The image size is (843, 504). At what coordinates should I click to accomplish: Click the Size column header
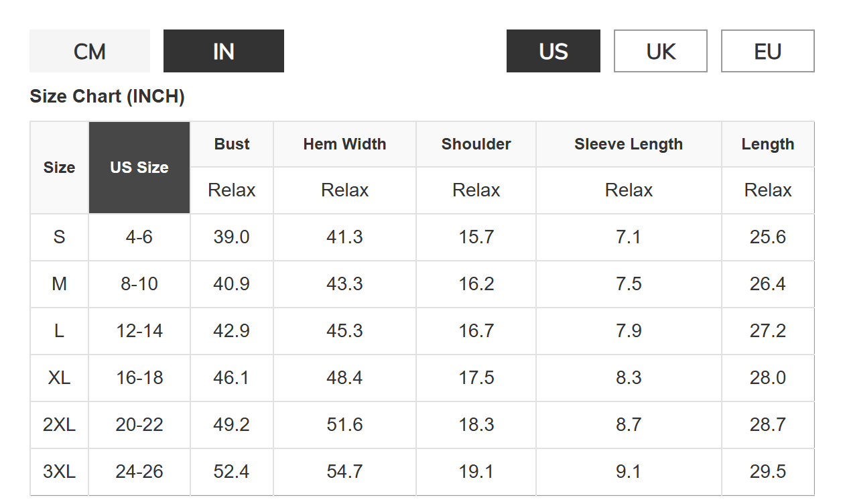click(x=59, y=168)
